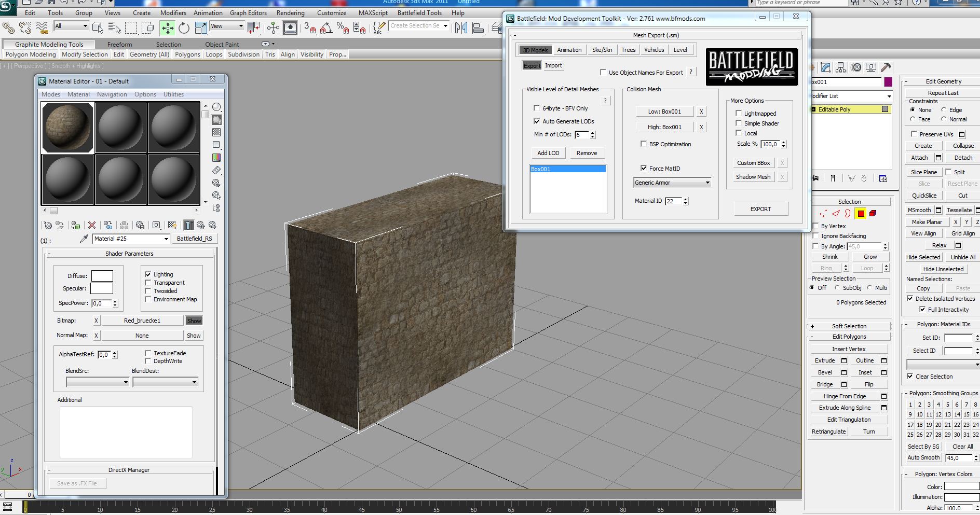Open the Material #25 name dropdown
This screenshot has width=980, height=515.
coord(131,239)
